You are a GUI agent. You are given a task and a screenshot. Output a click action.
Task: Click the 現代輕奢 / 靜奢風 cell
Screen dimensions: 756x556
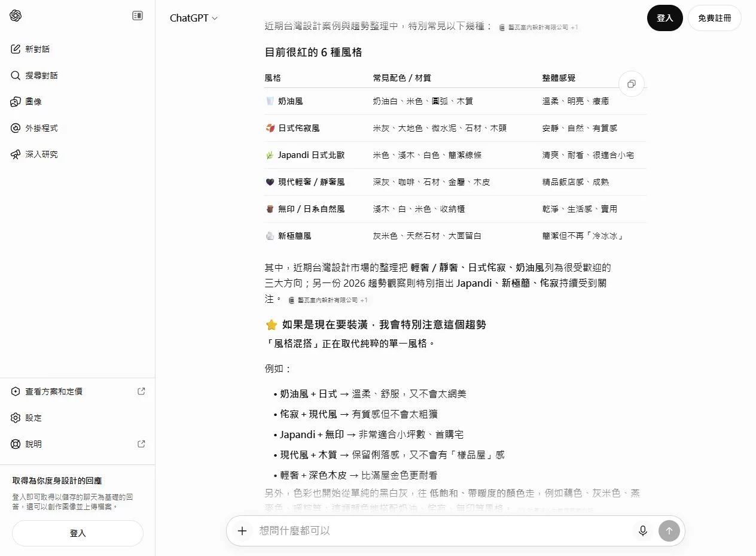pyautogui.click(x=305, y=182)
